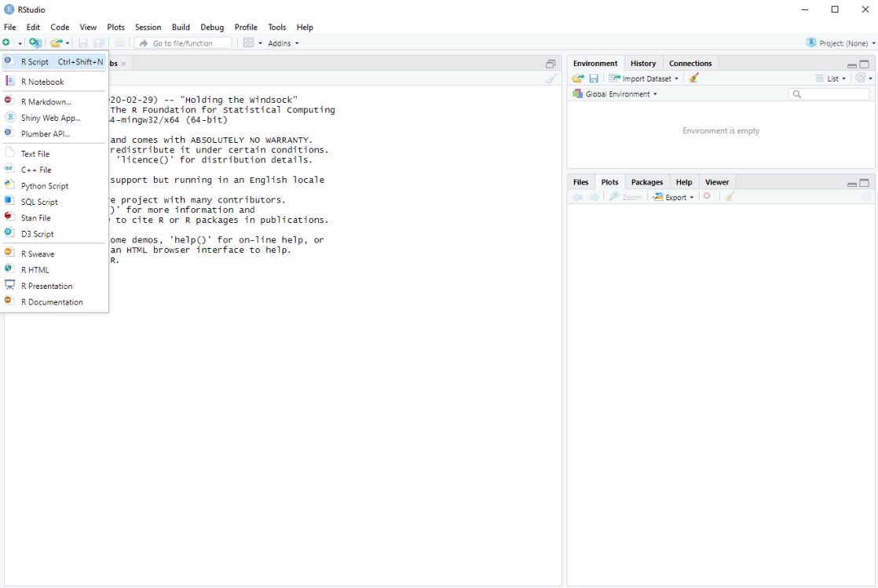Click the Create a Project toolbar icon
The width and height of the screenshot is (878, 588).
click(x=35, y=43)
